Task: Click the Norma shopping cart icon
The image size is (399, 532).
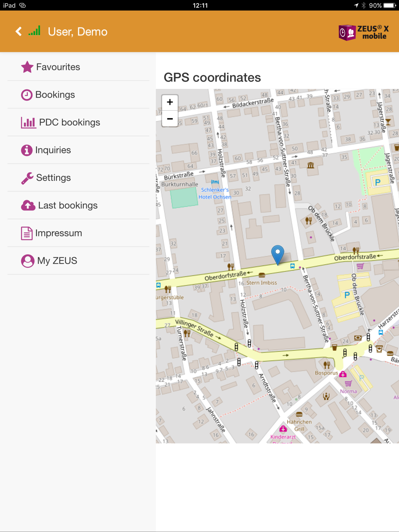Action: coord(348,383)
